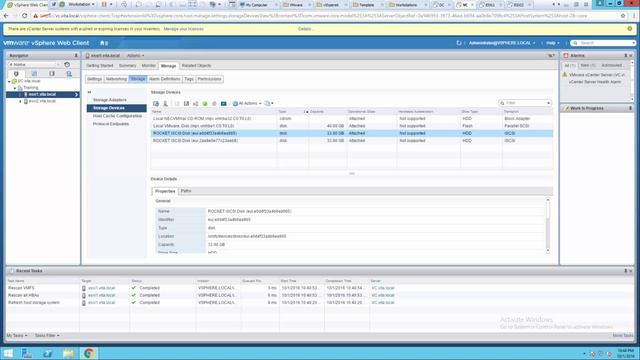Screen dimensions: 640x360
Task: Open the Tags sub-tab
Action: (189, 79)
